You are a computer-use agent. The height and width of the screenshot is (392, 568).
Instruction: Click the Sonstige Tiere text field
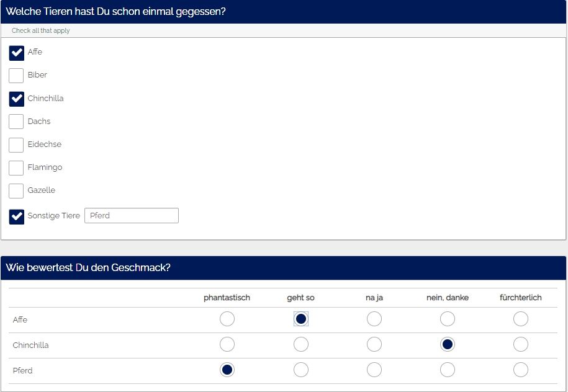pos(132,216)
